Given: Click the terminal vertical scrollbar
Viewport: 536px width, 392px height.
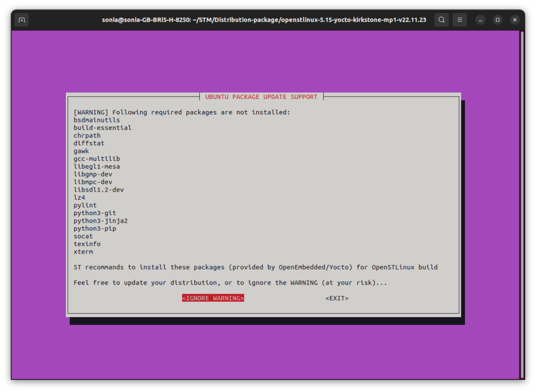Looking at the screenshot, I should pos(522,205).
